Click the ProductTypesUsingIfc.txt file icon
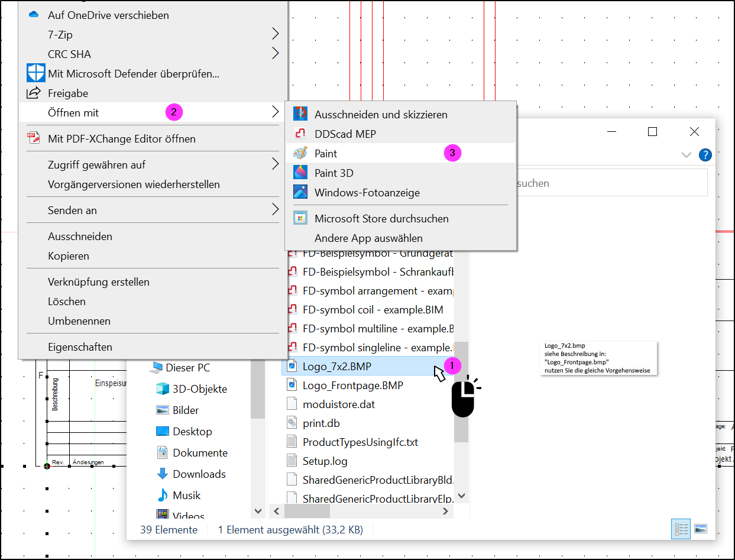The width and height of the screenshot is (735, 560). (x=292, y=442)
